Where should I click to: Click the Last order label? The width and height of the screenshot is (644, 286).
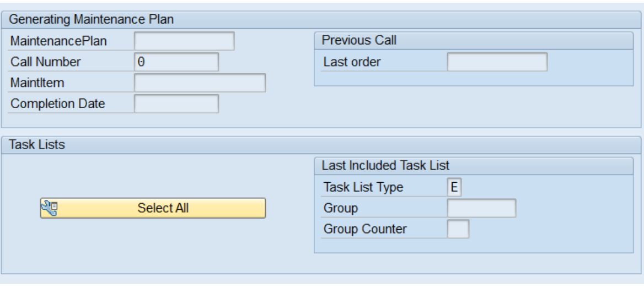pos(352,62)
